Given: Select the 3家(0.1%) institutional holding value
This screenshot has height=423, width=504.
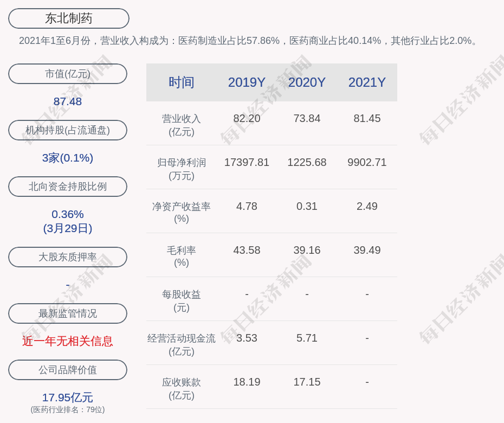Looking at the screenshot, I should pyautogui.click(x=68, y=158).
